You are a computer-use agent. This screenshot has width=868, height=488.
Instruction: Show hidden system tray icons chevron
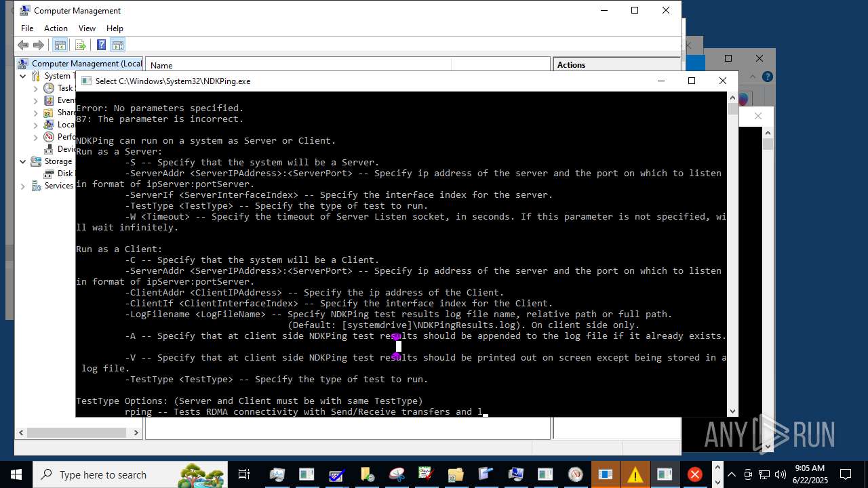point(732,474)
